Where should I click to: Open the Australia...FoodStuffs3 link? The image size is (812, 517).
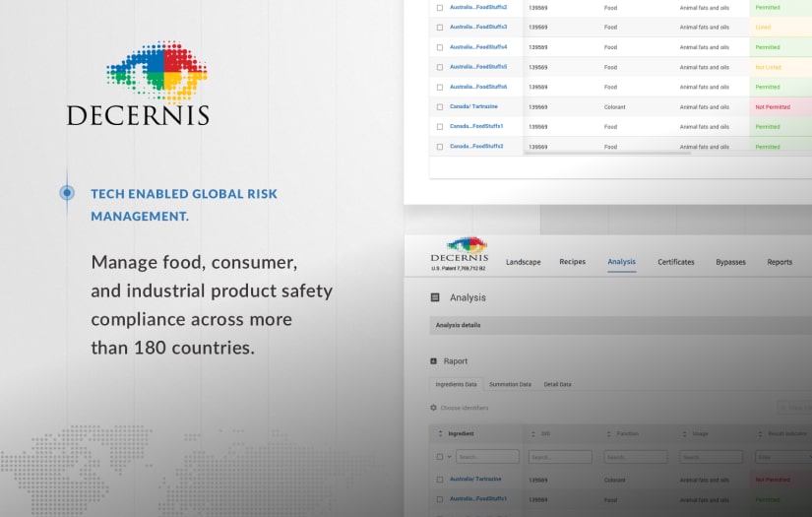click(478, 27)
